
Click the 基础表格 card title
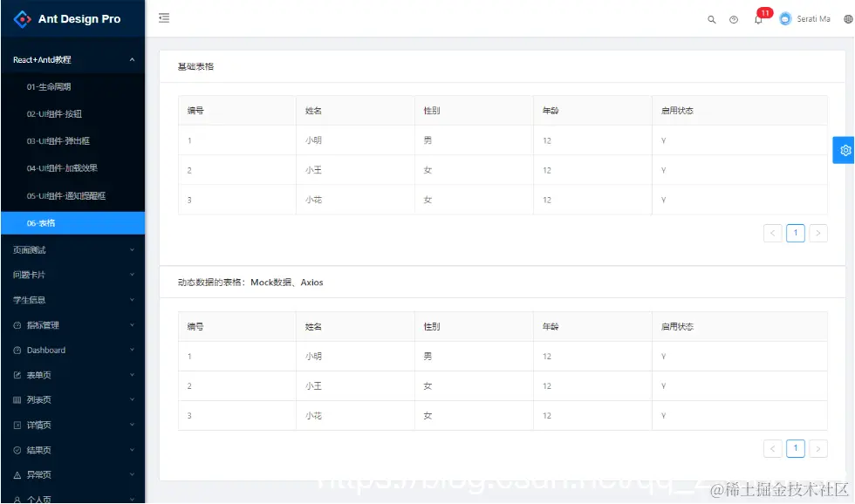[195, 66]
